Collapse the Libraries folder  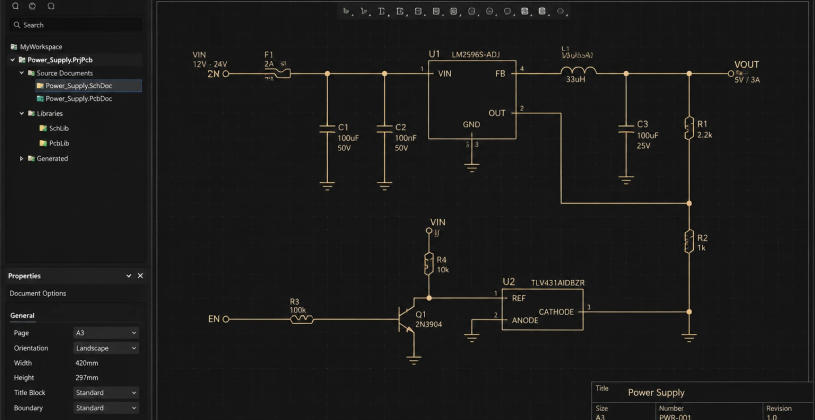(22, 113)
